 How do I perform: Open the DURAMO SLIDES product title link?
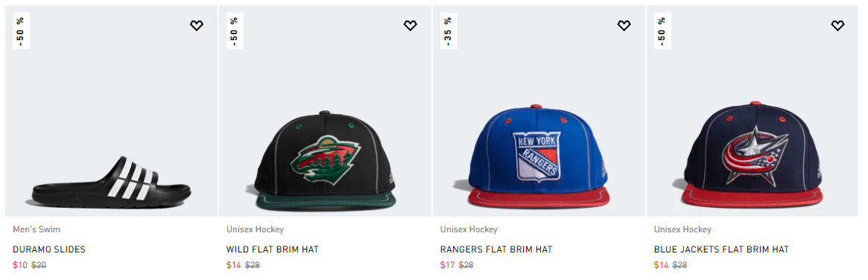[x=49, y=249]
